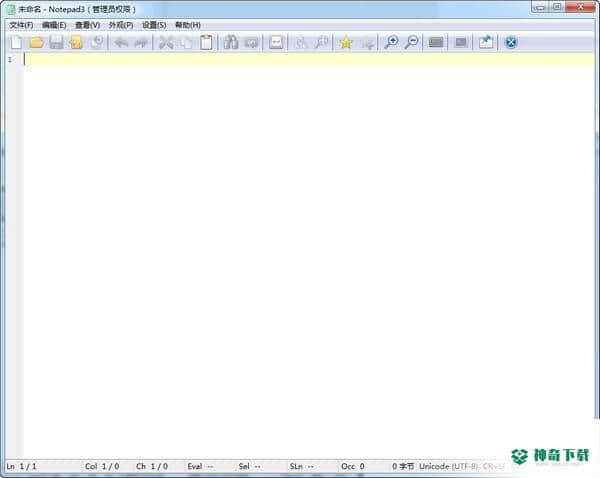Click the CR+LF line ending in status bar
Image resolution: width=600 pixels, height=478 pixels.
pos(494,466)
